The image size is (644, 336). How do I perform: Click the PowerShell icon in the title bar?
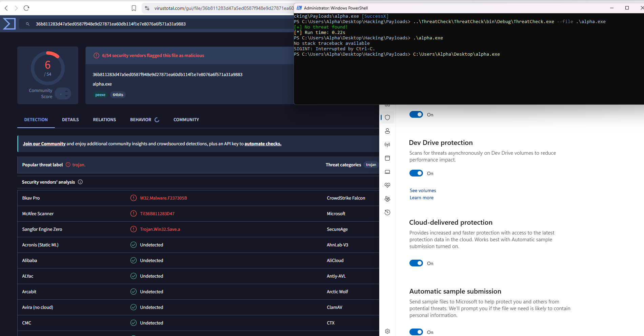299,8
